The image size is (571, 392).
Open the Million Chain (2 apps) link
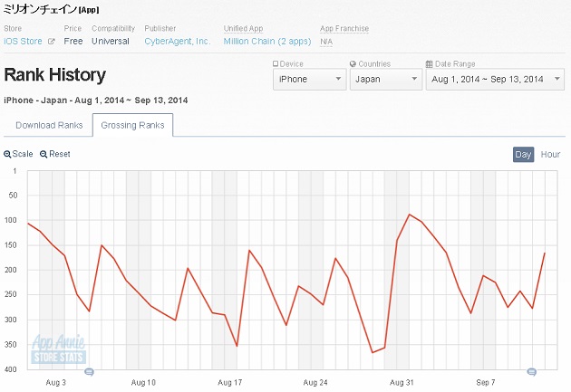point(267,41)
